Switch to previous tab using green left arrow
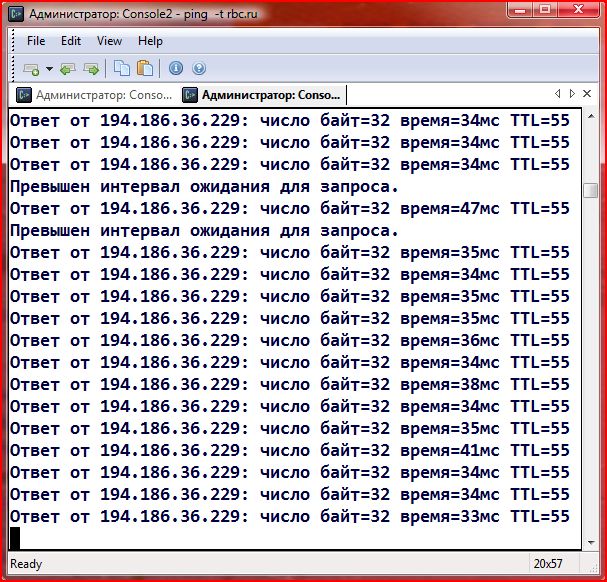The height and width of the screenshot is (582, 607). click(x=68, y=69)
